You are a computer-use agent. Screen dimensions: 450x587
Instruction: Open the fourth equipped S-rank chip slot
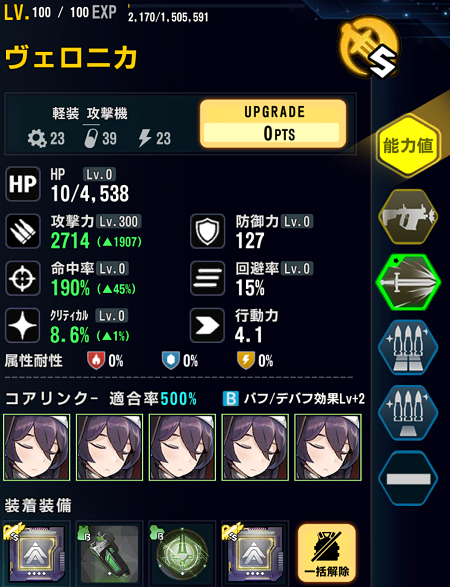tap(255, 553)
